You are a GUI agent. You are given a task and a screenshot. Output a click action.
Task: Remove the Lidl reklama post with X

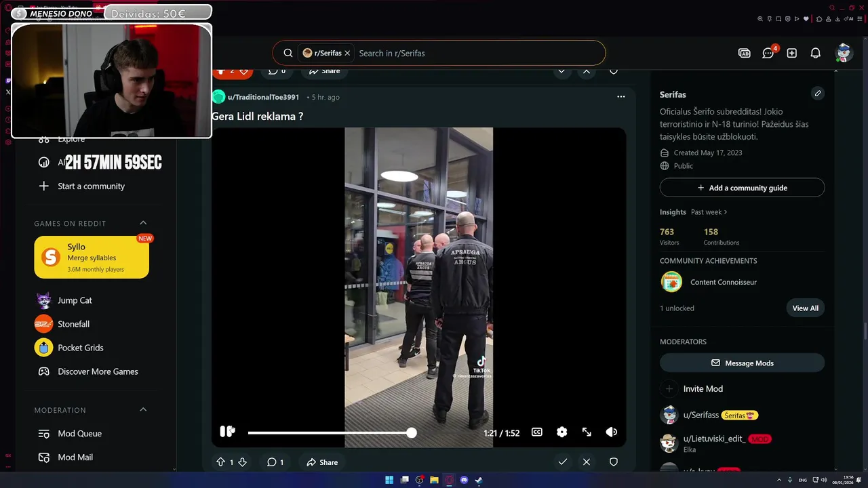(x=587, y=462)
